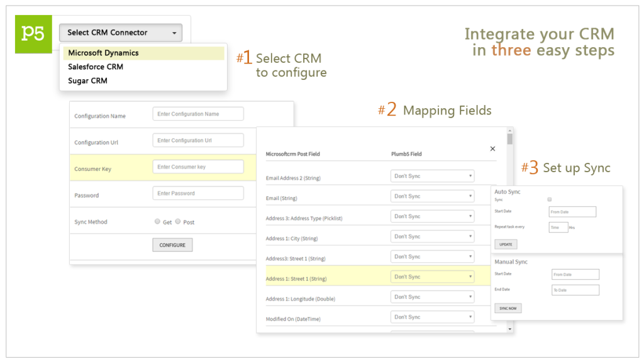Click the Auto Sync heading

tap(508, 192)
